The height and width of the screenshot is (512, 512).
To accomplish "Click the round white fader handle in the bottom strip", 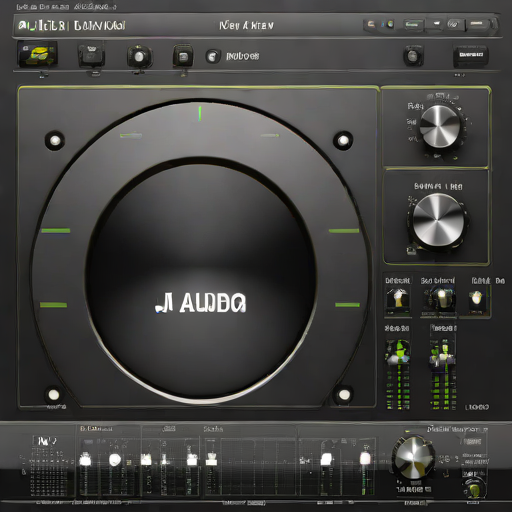I will [x=115, y=460].
